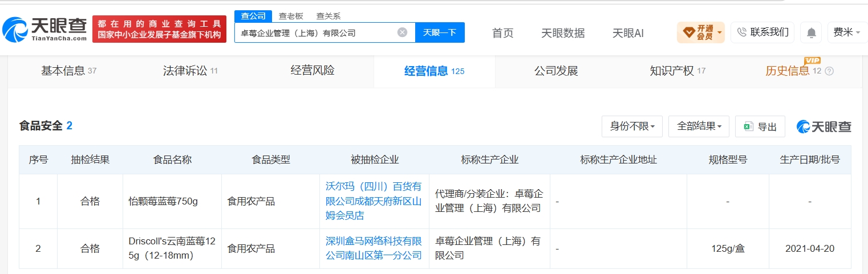The image size is (868, 274).
Task: Click the Excel icon on 导出 button
Action: pos(748,126)
